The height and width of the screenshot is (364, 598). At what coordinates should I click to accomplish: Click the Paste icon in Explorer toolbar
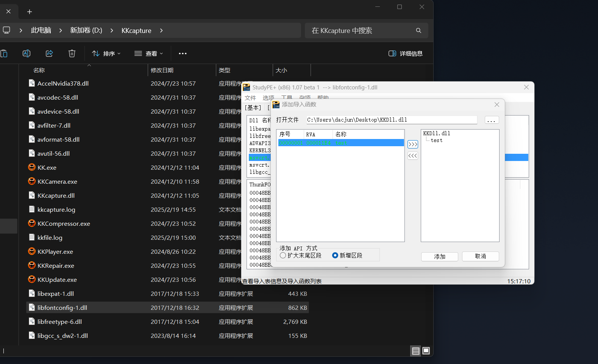pyautogui.click(x=4, y=53)
